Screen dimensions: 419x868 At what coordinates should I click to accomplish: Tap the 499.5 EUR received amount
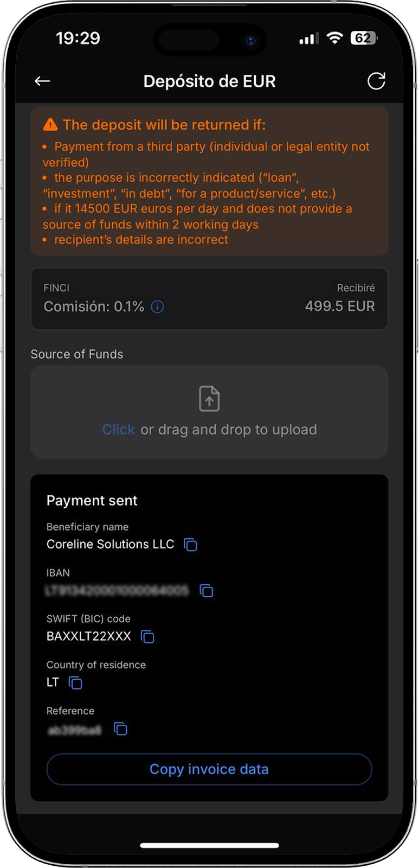point(339,307)
